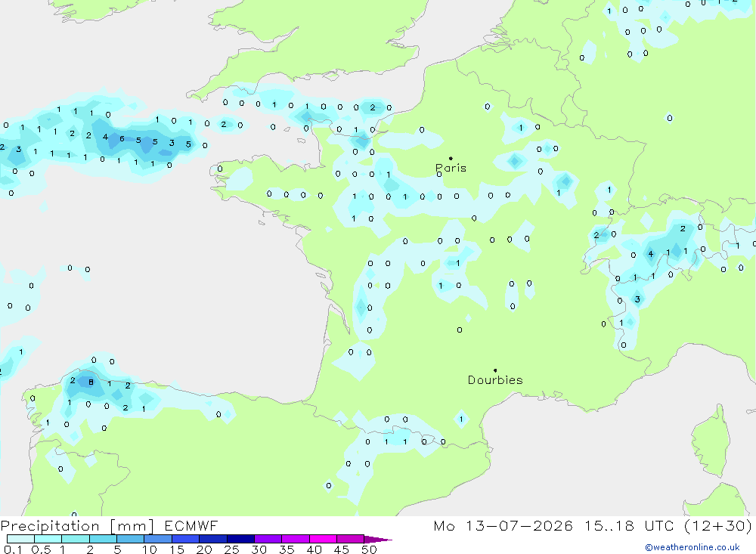Click the legend label '50'
Viewport: 756px width, 554px height.
point(370,549)
